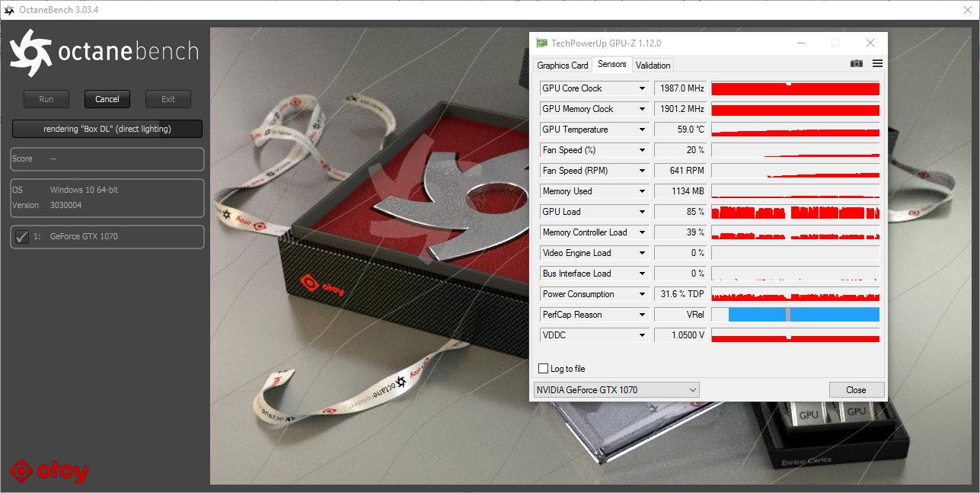Open the GPU Memory Clock sensor dropdown

(x=642, y=109)
